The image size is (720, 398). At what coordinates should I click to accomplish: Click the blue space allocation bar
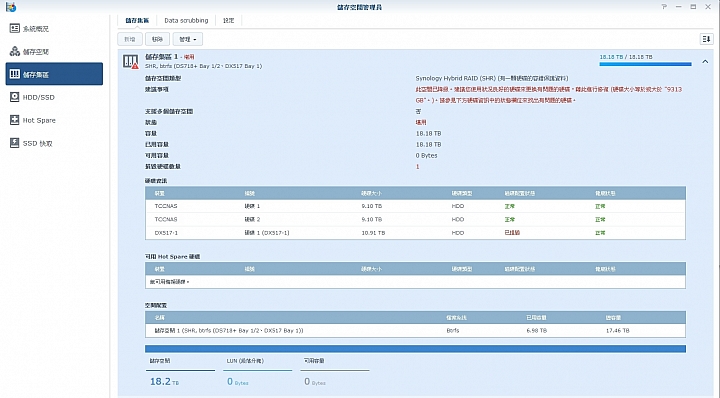pyautogui.click(x=415, y=349)
